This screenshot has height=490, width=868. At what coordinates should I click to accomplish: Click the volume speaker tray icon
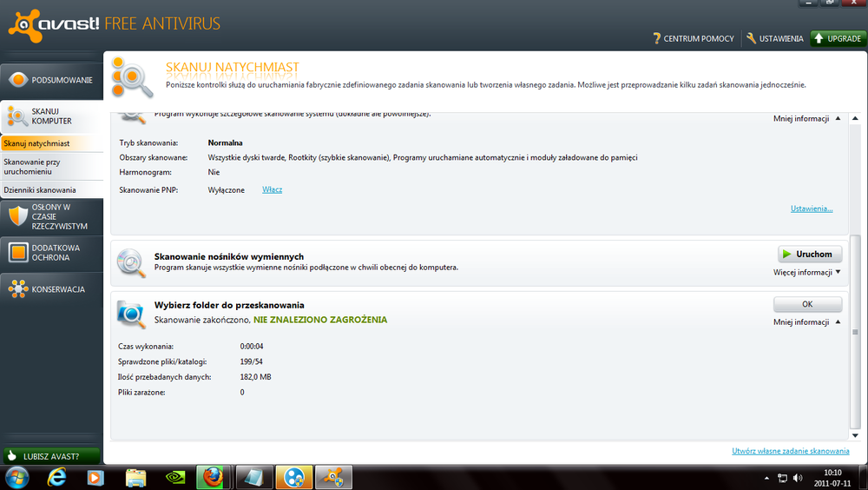[x=798, y=478]
